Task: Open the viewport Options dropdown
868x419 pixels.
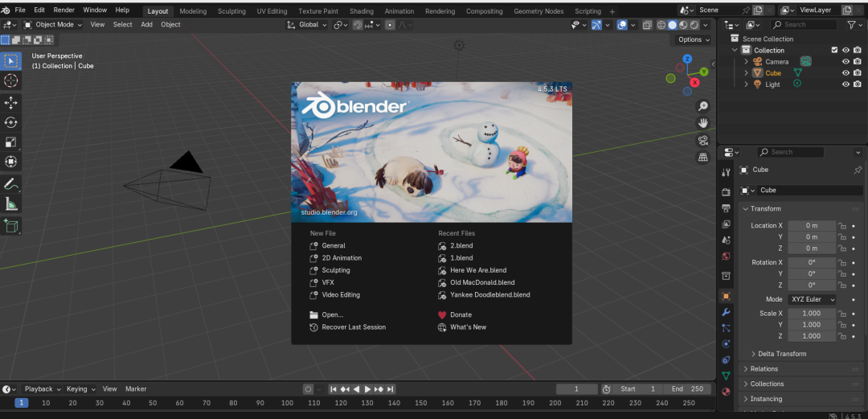Action: click(694, 39)
